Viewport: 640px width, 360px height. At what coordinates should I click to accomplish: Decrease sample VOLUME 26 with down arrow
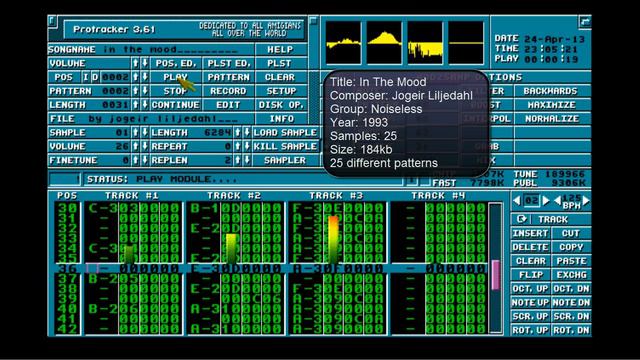coord(145,147)
